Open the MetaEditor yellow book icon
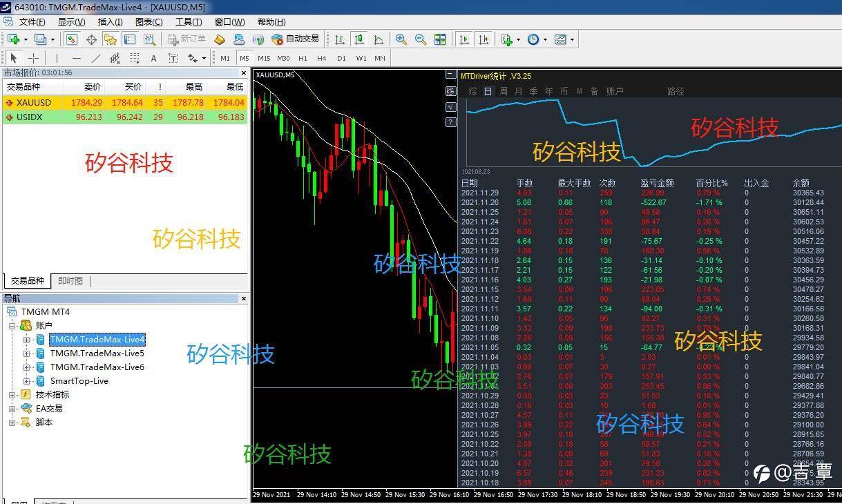Viewport: 842px width, 504px height. coord(220,39)
